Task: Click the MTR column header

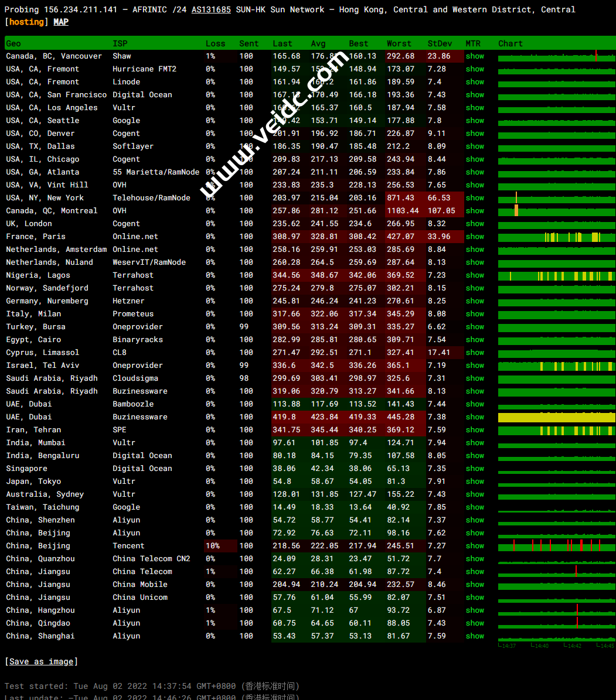Action: point(473,44)
